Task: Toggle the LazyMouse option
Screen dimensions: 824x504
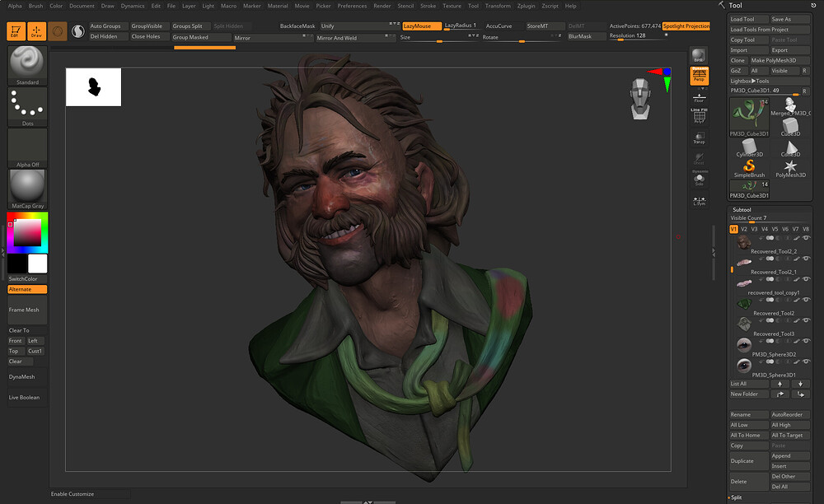Action: (421, 26)
